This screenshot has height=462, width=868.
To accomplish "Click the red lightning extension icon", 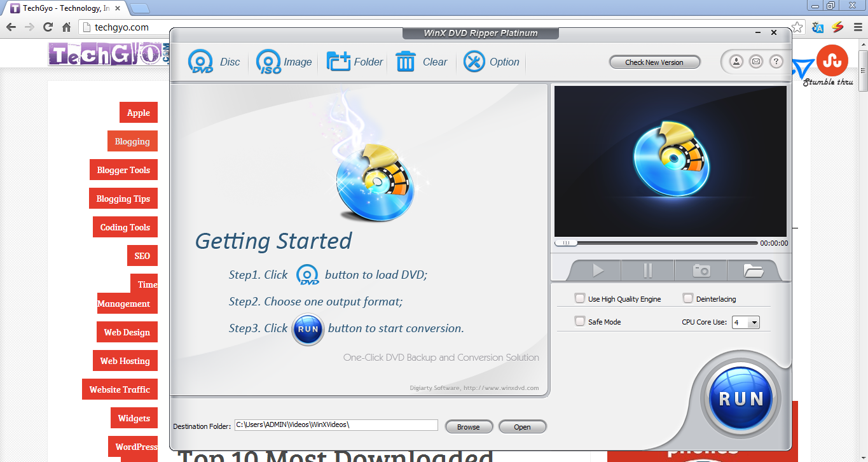I will [837, 27].
